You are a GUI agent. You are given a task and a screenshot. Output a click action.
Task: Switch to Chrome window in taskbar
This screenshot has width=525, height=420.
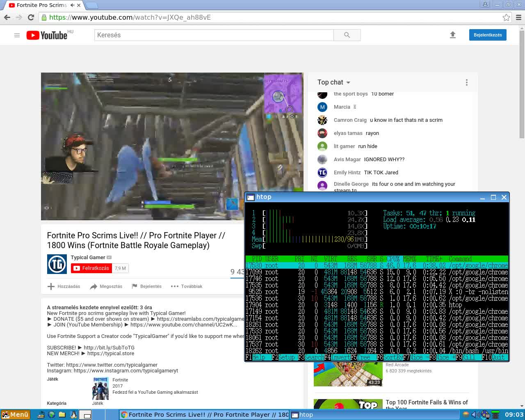204,415
